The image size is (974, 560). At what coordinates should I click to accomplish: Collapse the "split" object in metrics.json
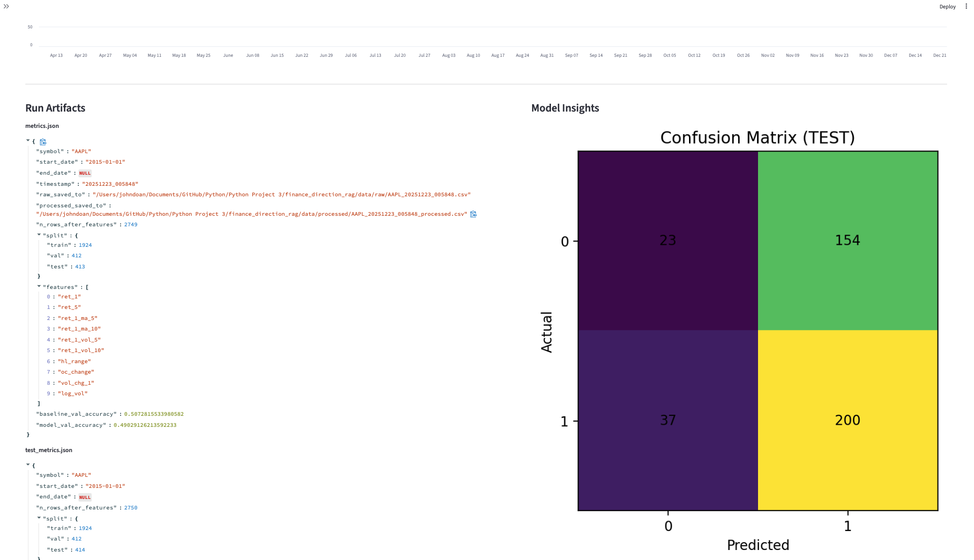38,235
